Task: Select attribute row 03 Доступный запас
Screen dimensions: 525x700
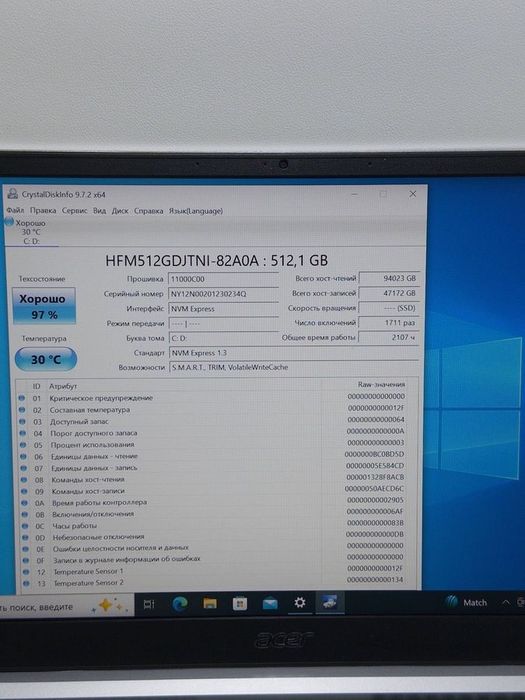Action: point(218,421)
